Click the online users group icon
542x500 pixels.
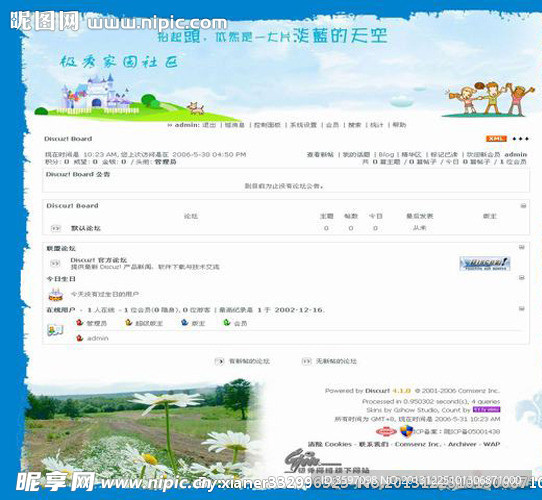coord(55,330)
